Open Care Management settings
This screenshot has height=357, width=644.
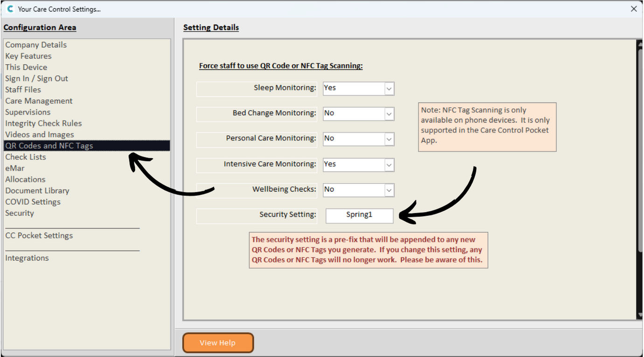click(39, 101)
